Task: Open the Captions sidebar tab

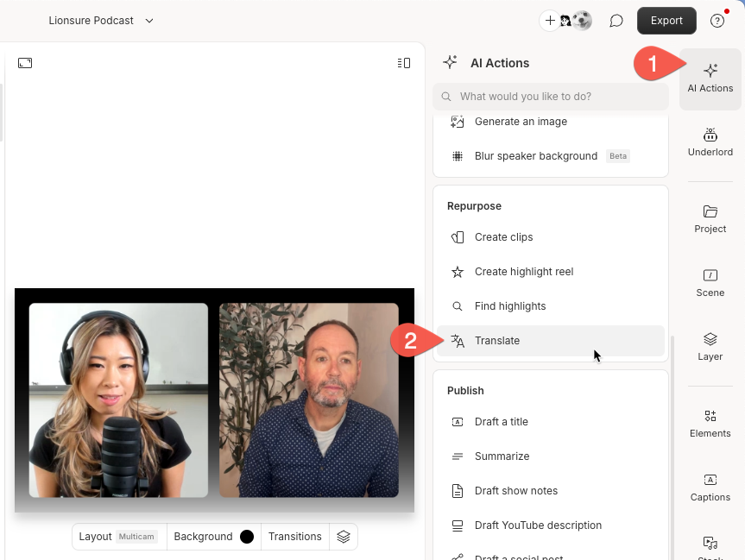Action: coord(710,488)
